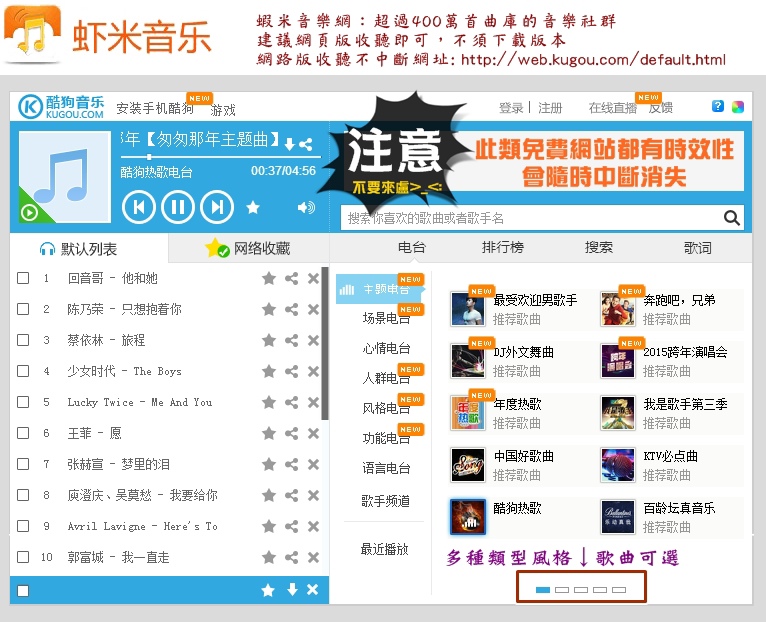The image size is (766, 622).
Task: Remove Avril Lavigne song from list
Action: point(313,526)
